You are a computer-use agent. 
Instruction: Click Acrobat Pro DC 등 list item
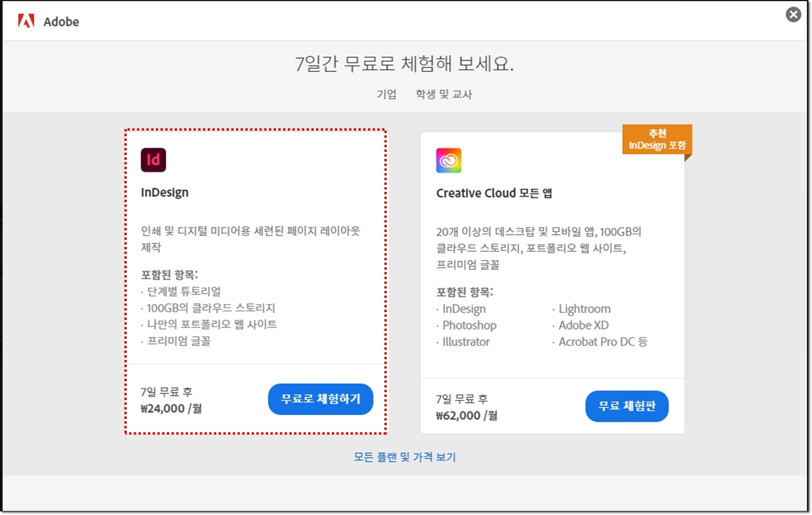pos(603,342)
